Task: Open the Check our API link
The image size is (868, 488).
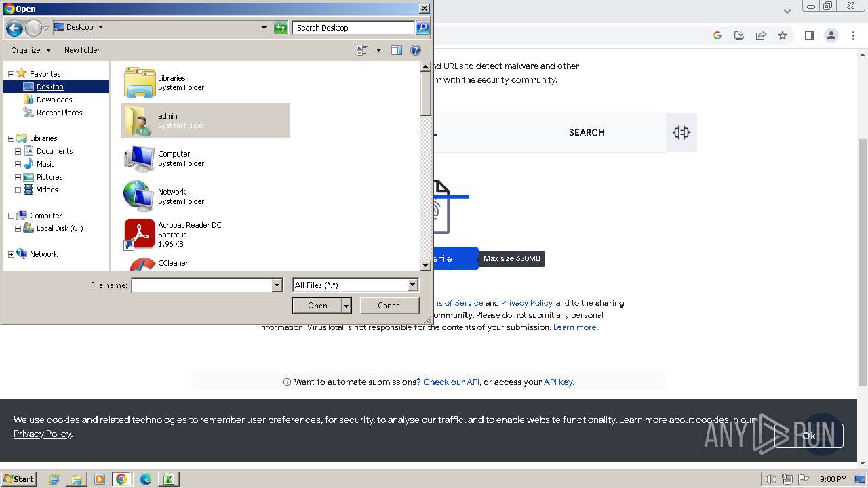Action: pyautogui.click(x=451, y=382)
